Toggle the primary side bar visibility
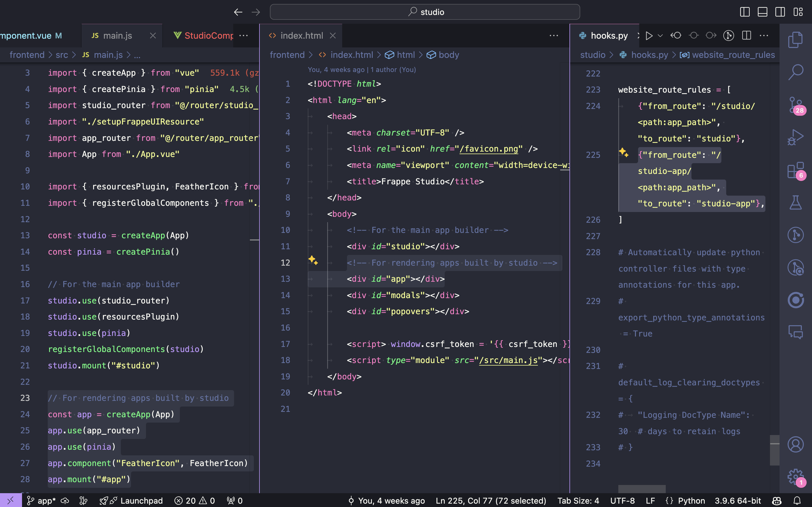The width and height of the screenshot is (812, 507). pyautogui.click(x=745, y=12)
